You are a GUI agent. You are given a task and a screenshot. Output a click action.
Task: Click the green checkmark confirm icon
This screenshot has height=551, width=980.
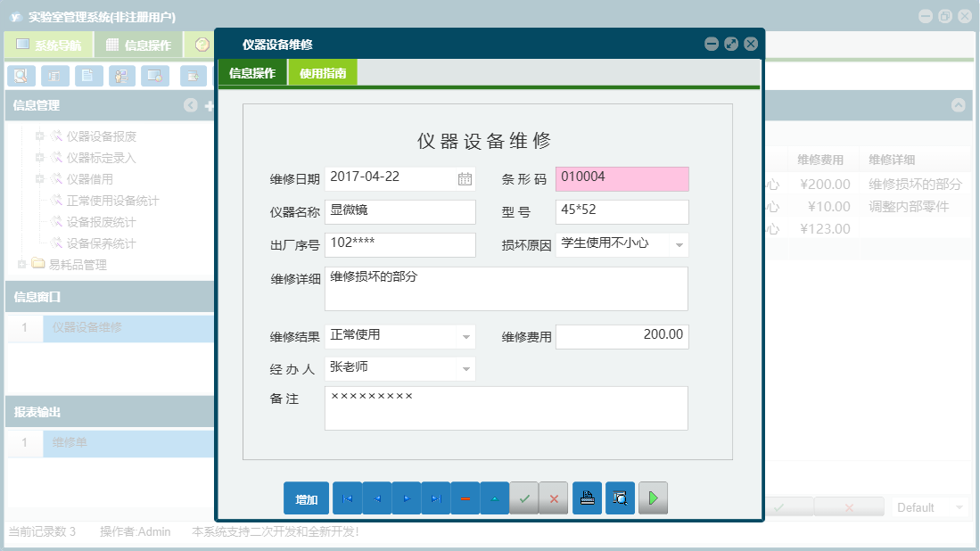point(524,498)
